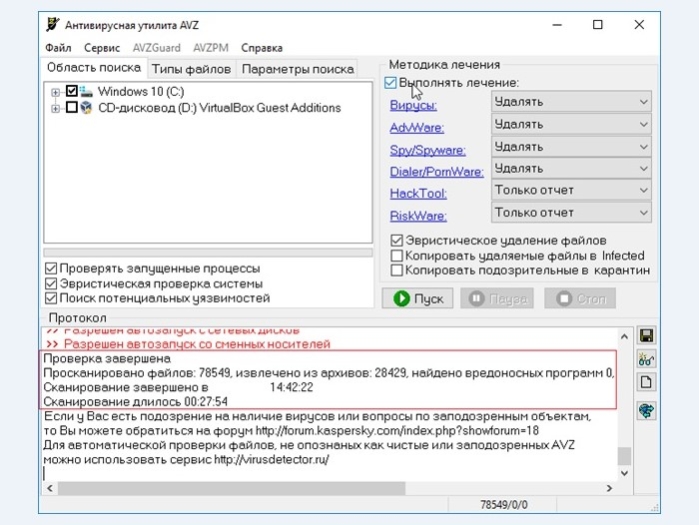Image resolution: width=699 pixels, height=525 pixels.
Task: Toggle Выполнять лечение checkbox
Action: [390, 82]
